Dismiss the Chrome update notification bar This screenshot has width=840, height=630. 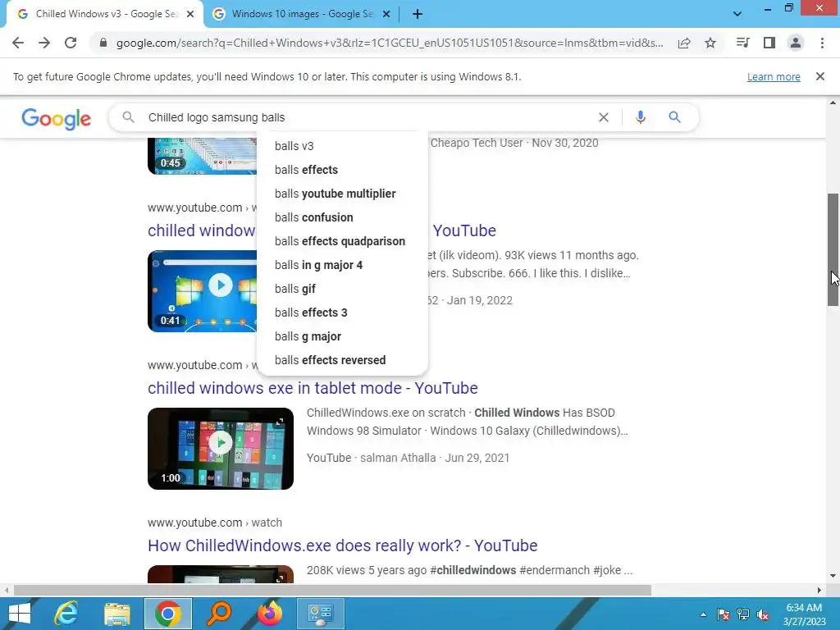pos(819,76)
